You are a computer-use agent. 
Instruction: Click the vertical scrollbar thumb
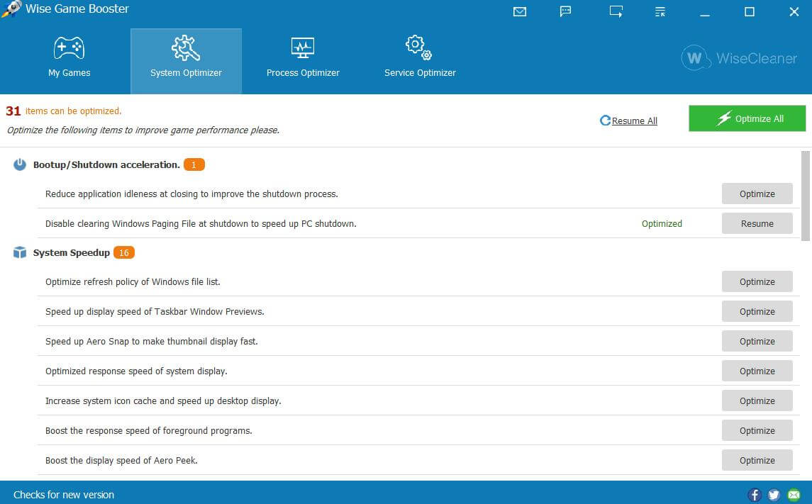click(x=806, y=196)
